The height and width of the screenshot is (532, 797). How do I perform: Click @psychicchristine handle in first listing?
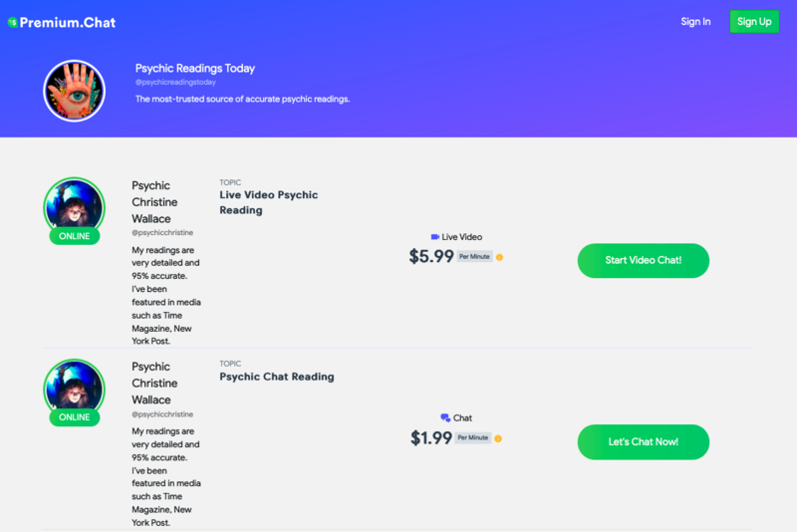tap(162, 233)
